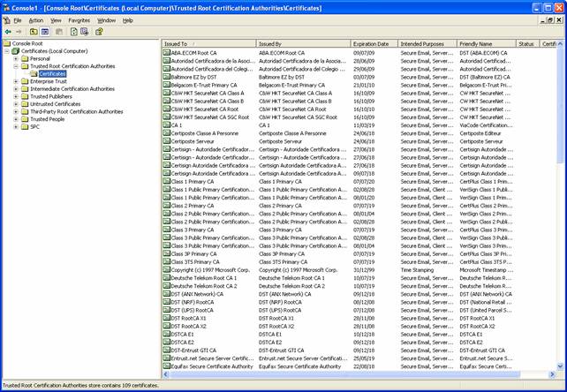Image resolution: width=567 pixels, height=392 pixels.
Task: Click certificate icon for Belgacom E-Trust Primary CA
Action: pyautogui.click(x=167, y=85)
